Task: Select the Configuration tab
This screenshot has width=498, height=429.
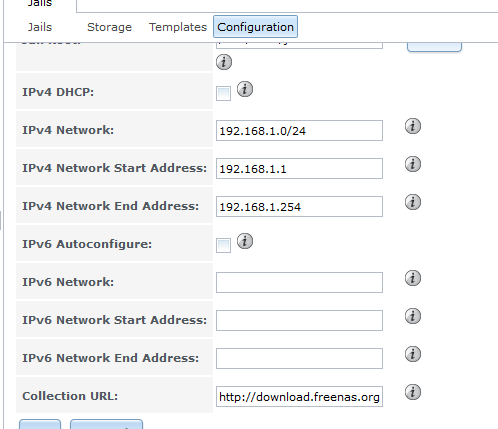Action: (255, 27)
